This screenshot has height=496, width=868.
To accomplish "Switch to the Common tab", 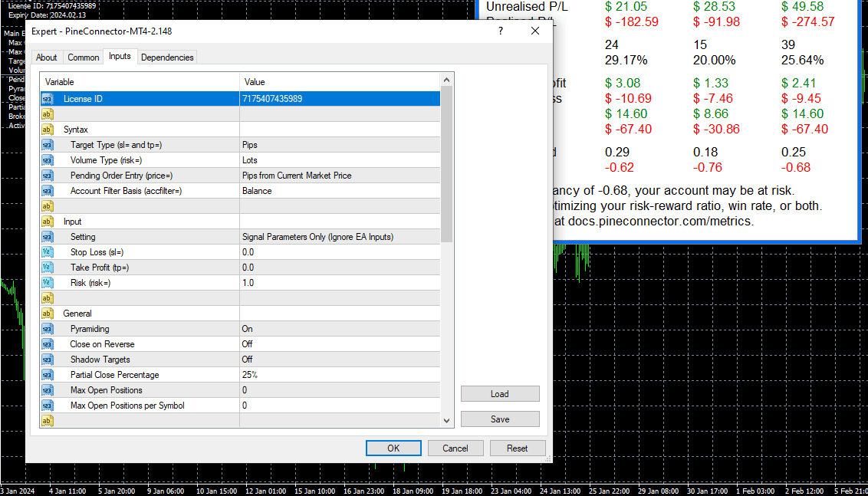I will [x=83, y=57].
